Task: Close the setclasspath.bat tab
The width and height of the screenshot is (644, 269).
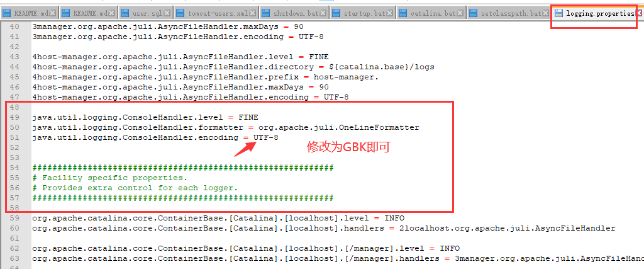Action: pos(545,13)
